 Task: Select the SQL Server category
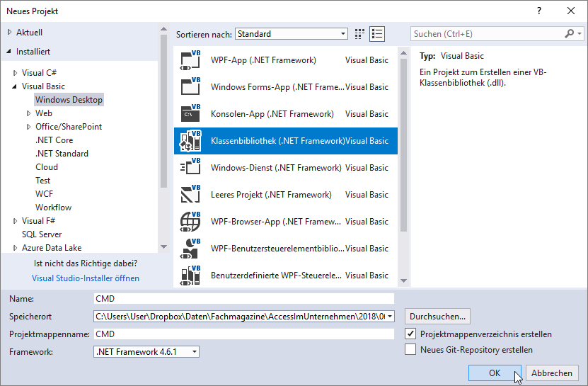[42, 234]
